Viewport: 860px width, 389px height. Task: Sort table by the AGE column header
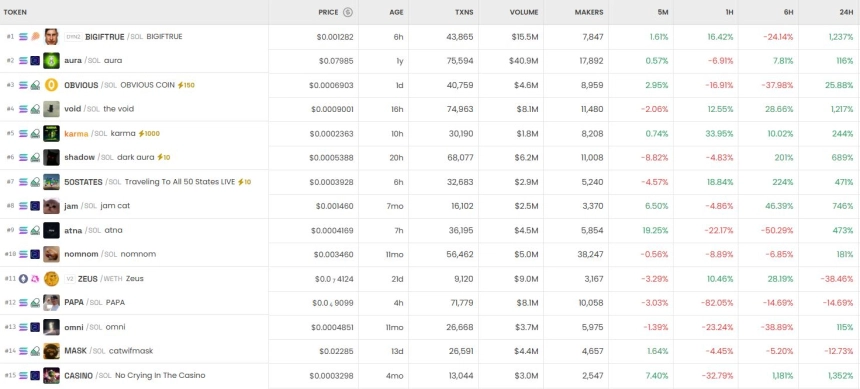click(x=397, y=12)
